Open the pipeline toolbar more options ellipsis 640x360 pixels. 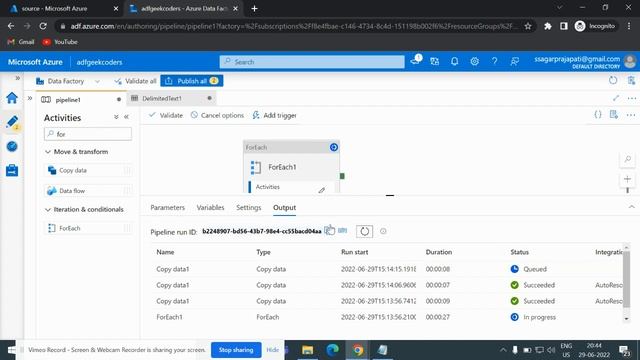click(x=631, y=115)
